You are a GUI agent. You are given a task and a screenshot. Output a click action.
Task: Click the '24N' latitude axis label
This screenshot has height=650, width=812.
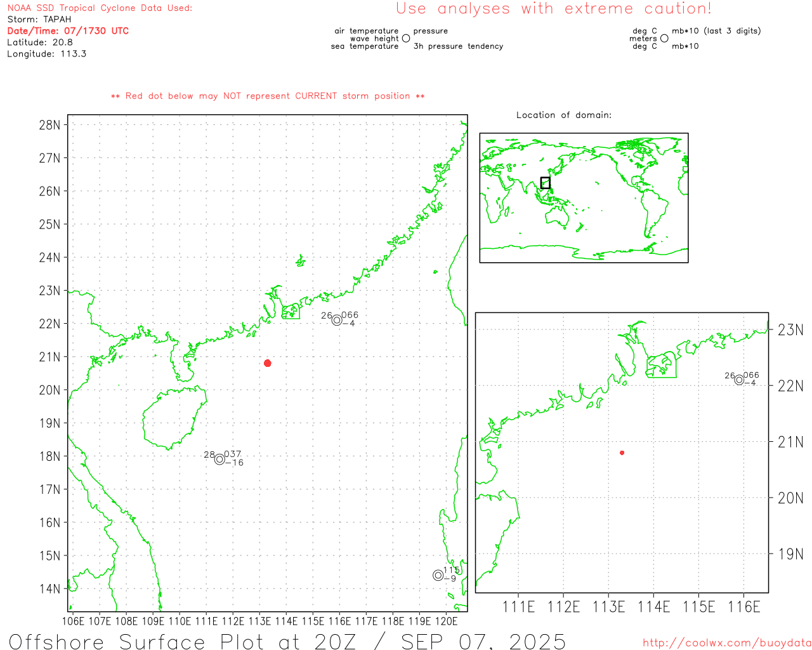pyautogui.click(x=50, y=258)
